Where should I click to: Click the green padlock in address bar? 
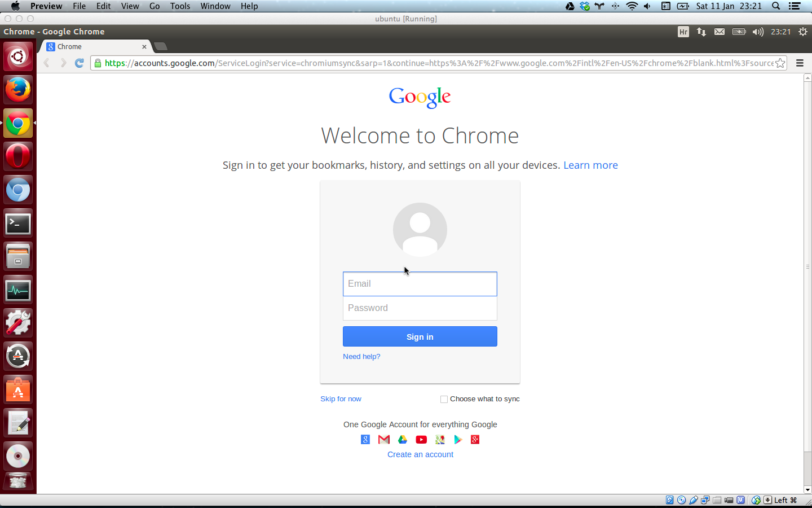coord(98,63)
